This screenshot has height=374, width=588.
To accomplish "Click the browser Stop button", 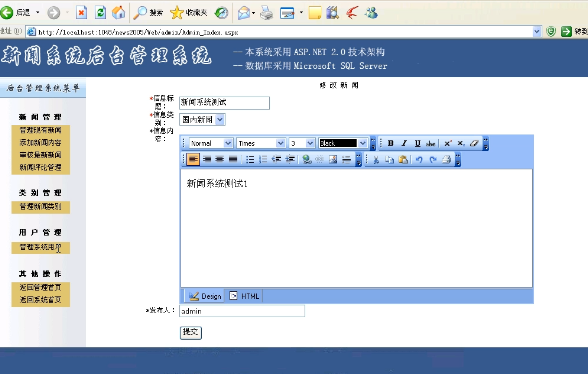I will (x=81, y=13).
